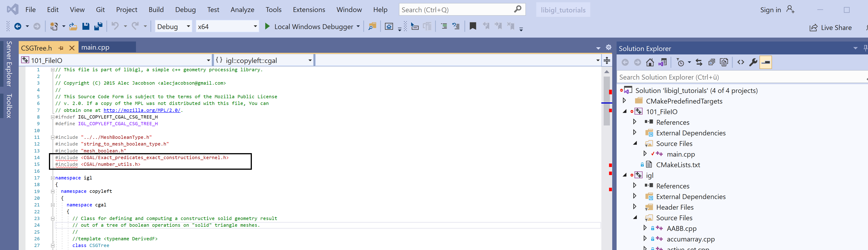Click Solution Explorer Home icon
Viewport: 868px width, 250px height.
coord(650,62)
